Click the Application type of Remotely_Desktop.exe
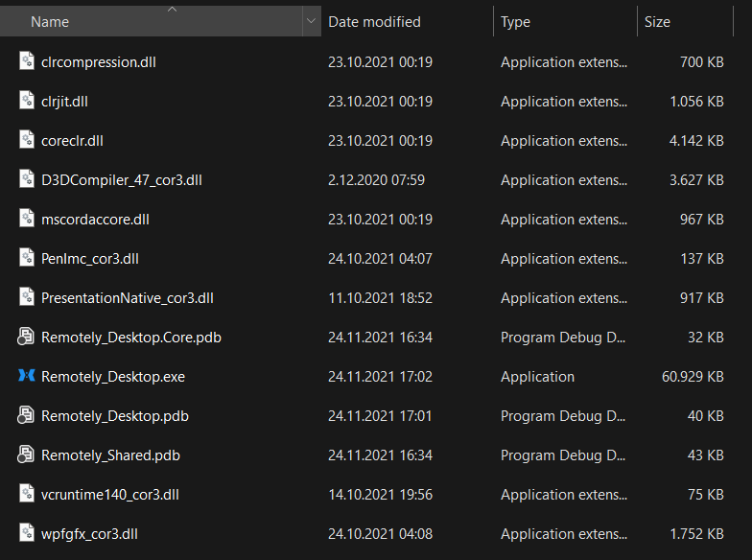The width and height of the screenshot is (752, 560). [x=537, y=377]
